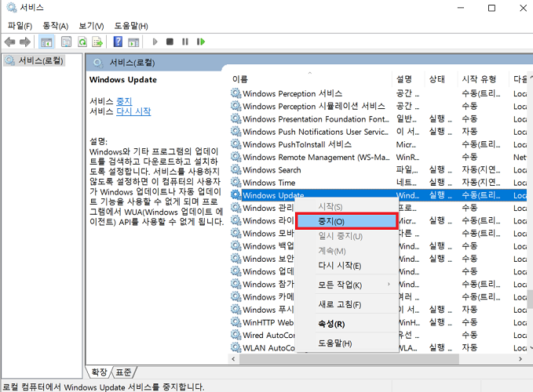Click the horizontal scrollbar right arrow

(520, 359)
